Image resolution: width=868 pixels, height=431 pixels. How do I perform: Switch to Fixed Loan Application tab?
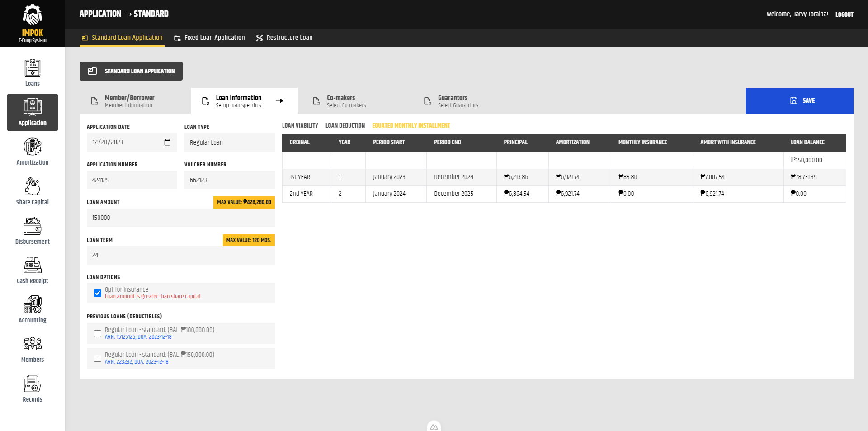(x=209, y=38)
